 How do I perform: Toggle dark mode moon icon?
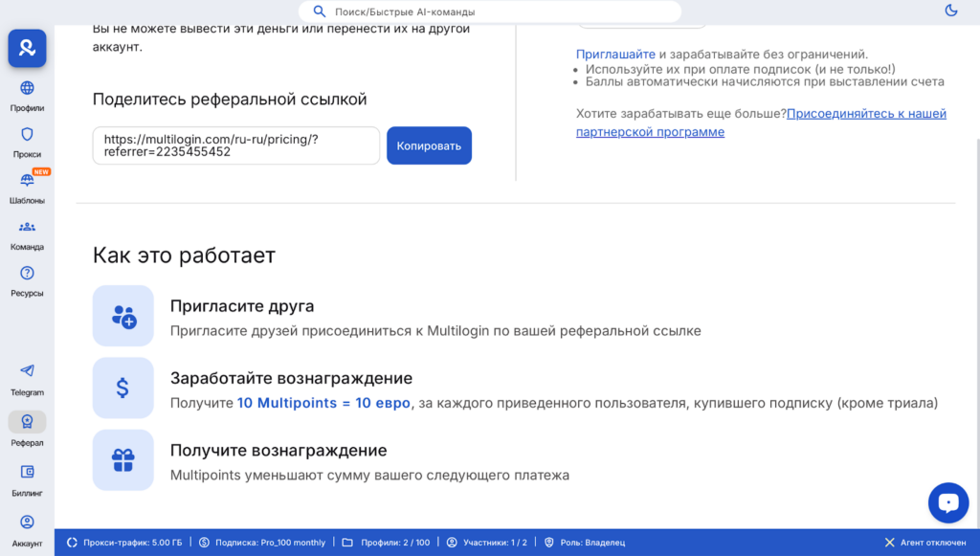[x=951, y=10]
